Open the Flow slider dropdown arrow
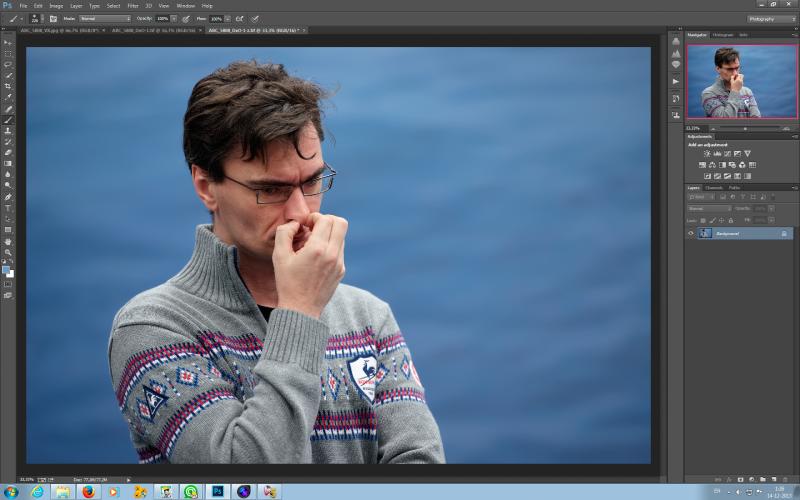The height and width of the screenshot is (500, 800). (x=228, y=19)
